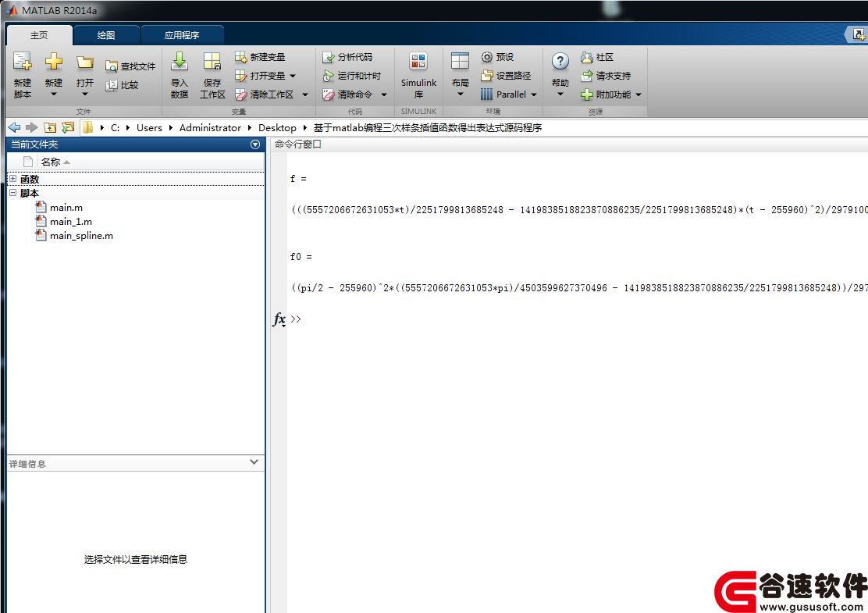Open dropdown arrow under Open (打开)
This screenshot has width=868, height=613.
click(85, 94)
